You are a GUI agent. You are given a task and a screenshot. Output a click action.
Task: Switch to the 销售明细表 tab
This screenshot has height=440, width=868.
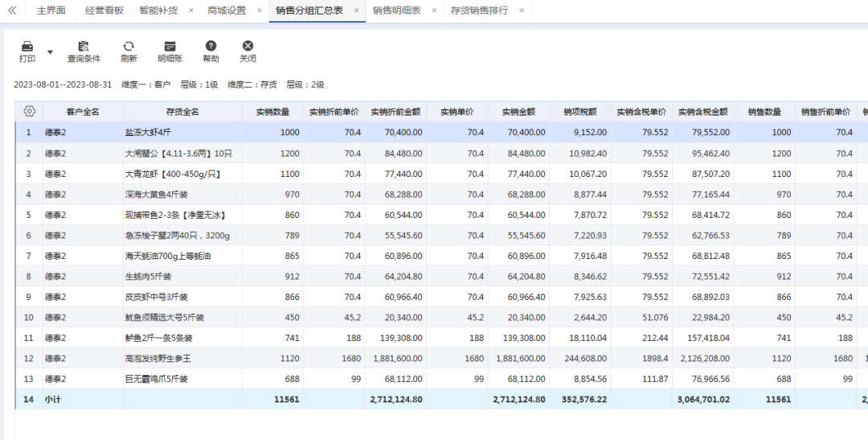[x=396, y=10]
